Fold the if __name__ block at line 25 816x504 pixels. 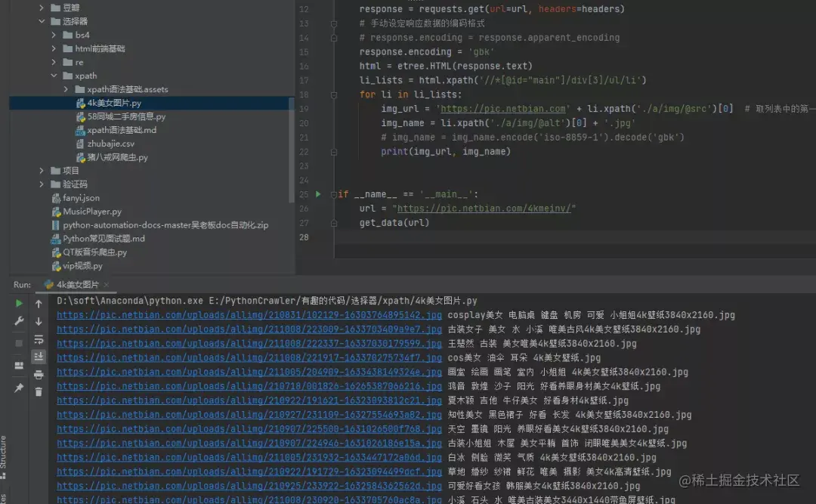tap(334, 194)
